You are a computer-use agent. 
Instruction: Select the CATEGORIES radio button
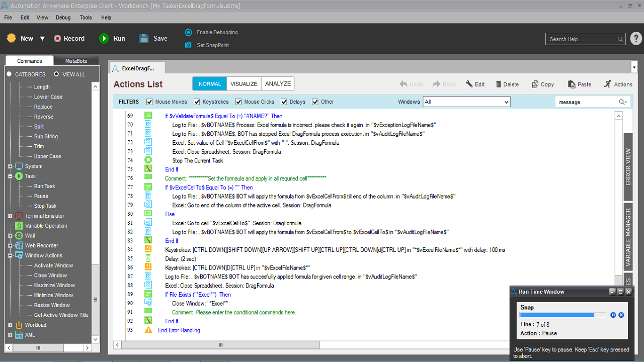pyautogui.click(x=9, y=74)
